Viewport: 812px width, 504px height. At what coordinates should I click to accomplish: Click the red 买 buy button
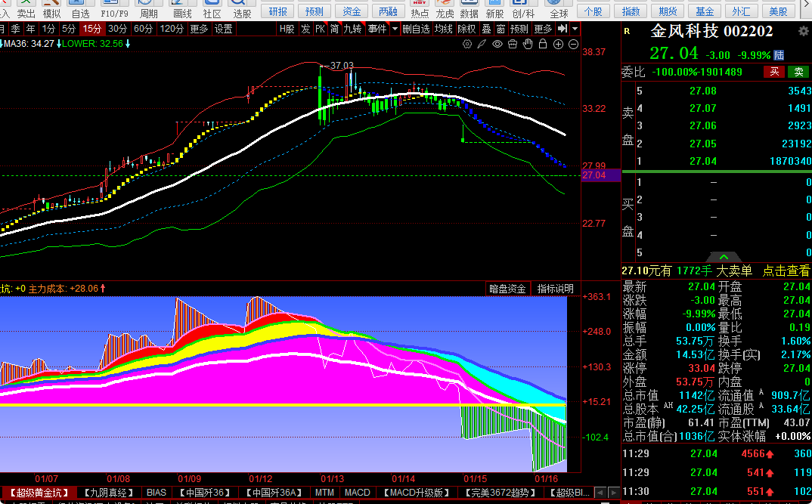(x=774, y=72)
